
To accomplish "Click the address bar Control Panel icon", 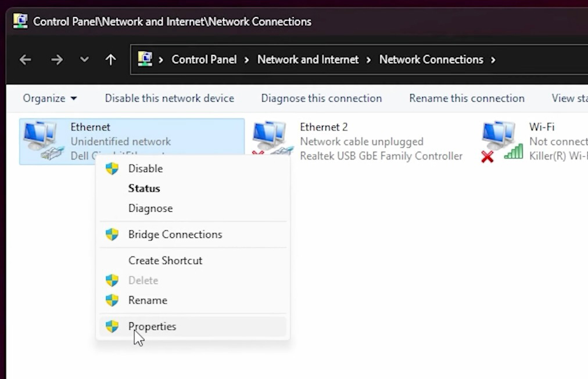I will coord(145,59).
